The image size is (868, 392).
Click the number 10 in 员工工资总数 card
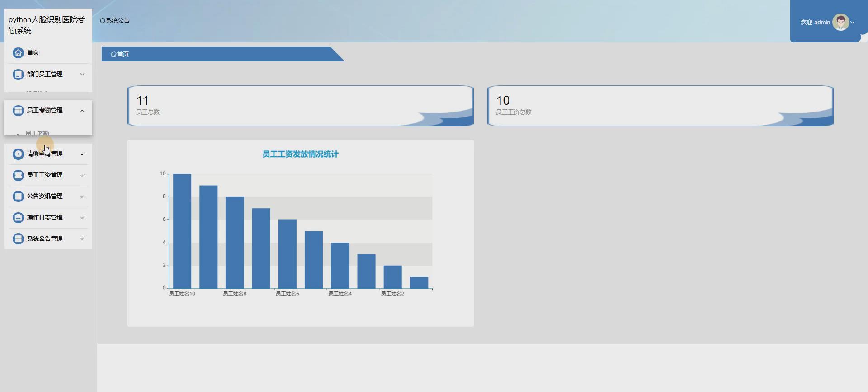(503, 100)
